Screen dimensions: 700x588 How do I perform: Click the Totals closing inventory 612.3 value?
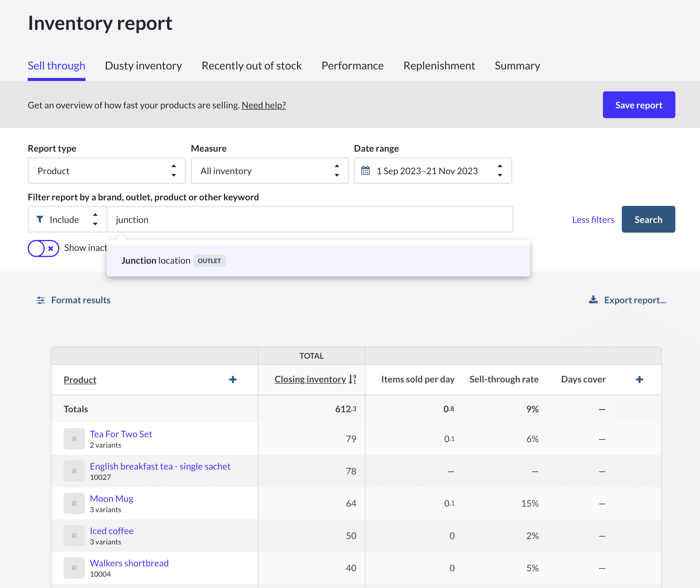[346, 409]
